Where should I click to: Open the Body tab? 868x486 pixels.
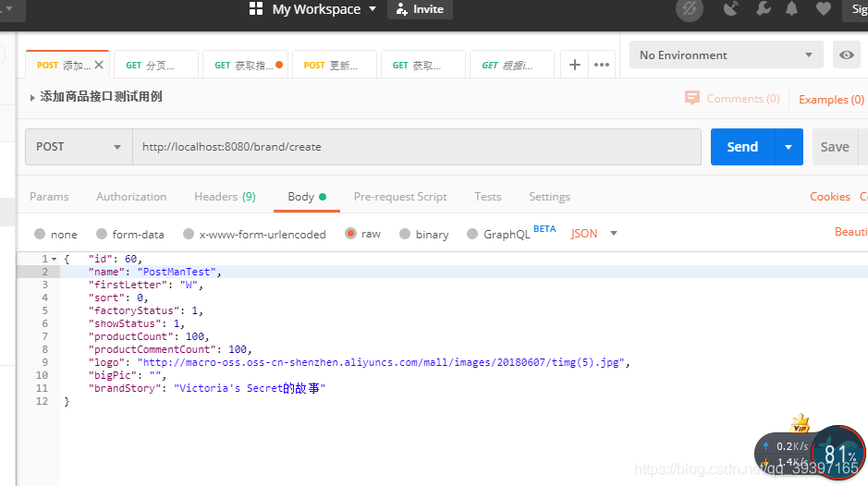pyautogui.click(x=307, y=197)
